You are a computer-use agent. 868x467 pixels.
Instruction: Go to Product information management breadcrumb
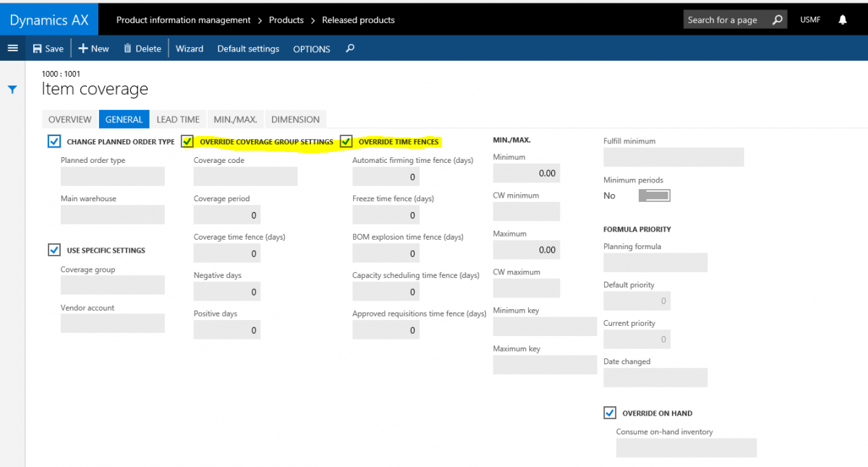[x=184, y=20]
